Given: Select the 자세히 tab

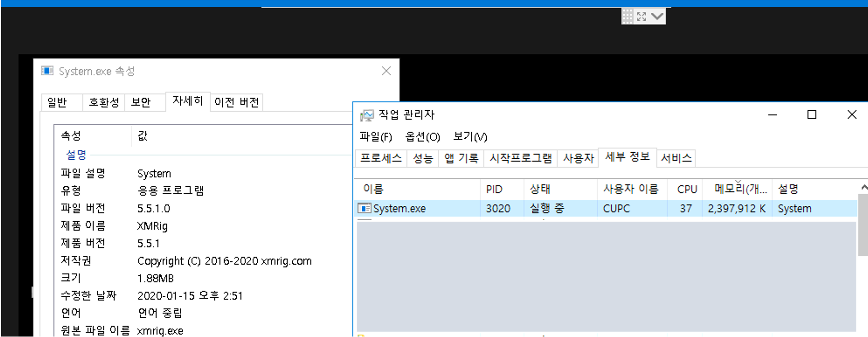Looking at the screenshot, I should click(188, 101).
